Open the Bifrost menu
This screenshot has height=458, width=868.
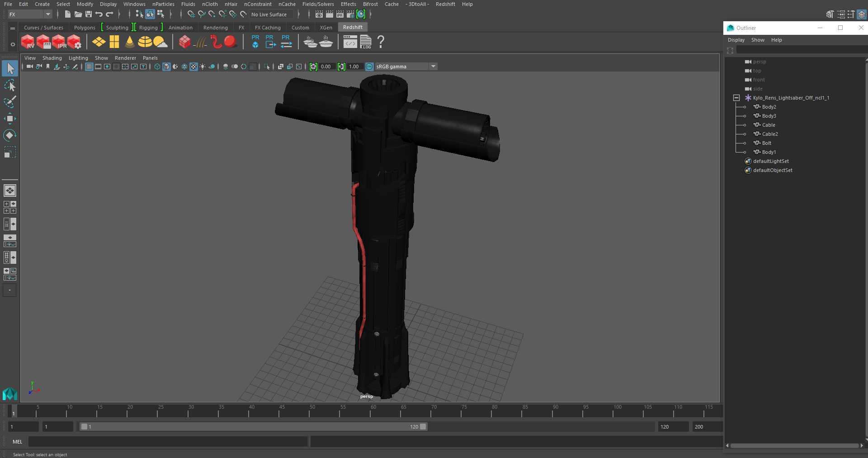(x=370, y=4)
